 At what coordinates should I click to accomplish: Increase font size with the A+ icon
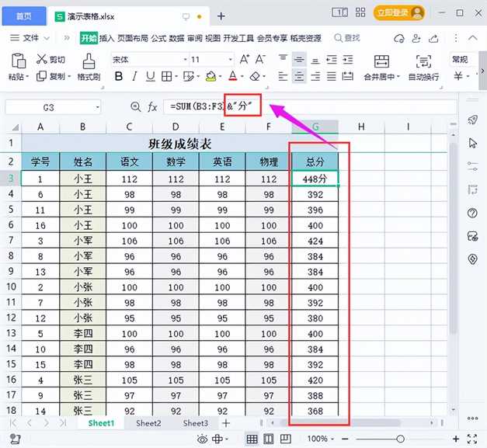[x=245, y=59]
